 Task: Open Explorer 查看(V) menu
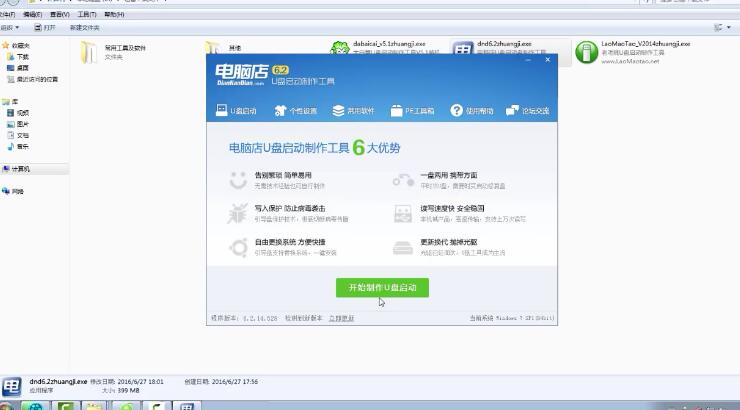tap(59, 15)
